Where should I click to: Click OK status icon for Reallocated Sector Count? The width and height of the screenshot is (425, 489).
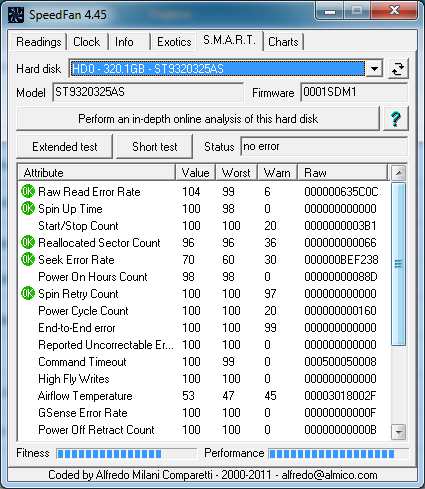click(28, 243)
